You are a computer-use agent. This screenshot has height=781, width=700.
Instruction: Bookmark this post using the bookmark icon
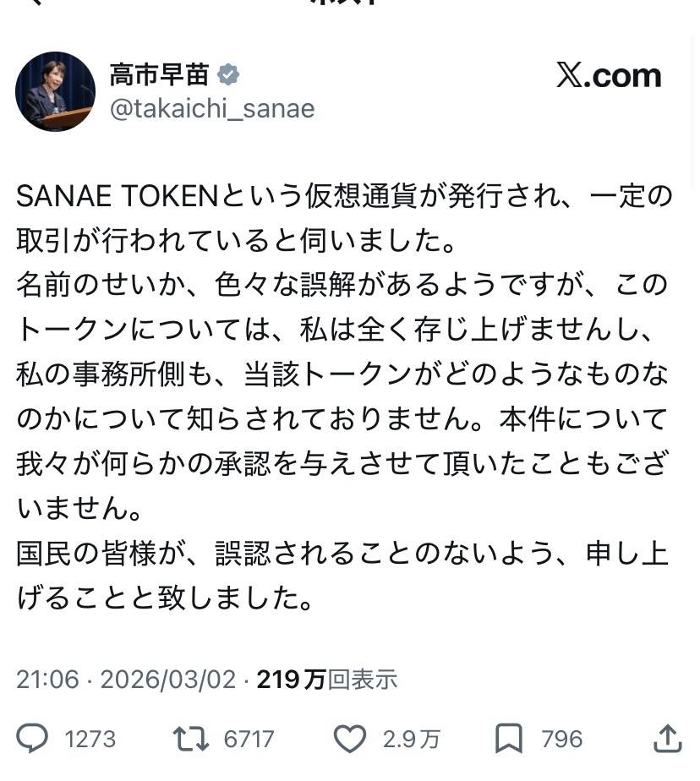pyautogui.click(x=508, y=739)
